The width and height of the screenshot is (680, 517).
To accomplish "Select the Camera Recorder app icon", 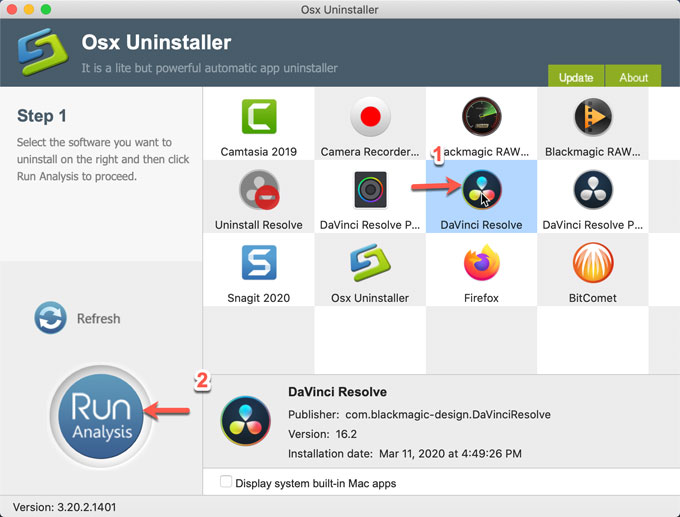I will [x=370, y=116].
